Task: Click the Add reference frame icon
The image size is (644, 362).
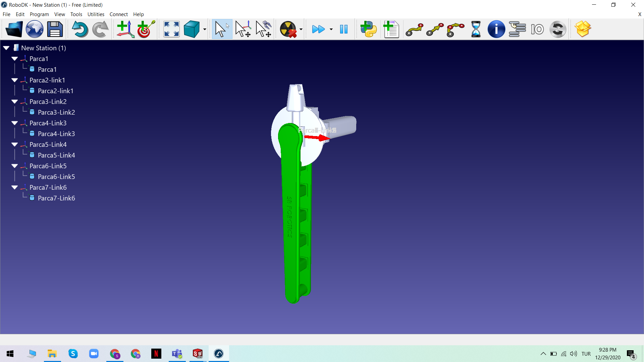Action: (125, 29)
